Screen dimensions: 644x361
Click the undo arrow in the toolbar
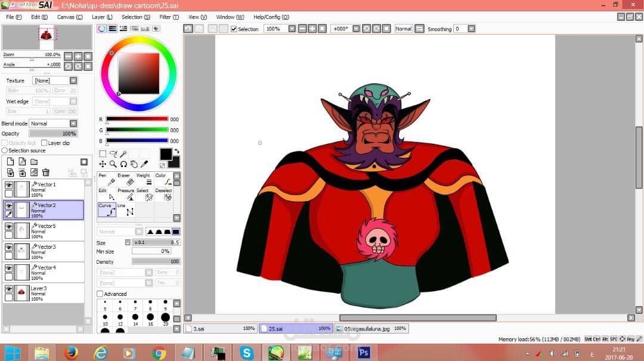[188, 29]
